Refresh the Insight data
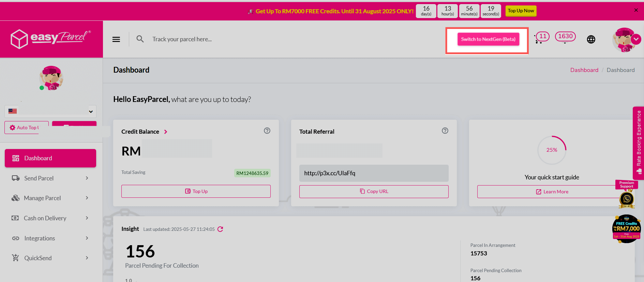The width and height of the screenshot is (644, 282). [220, 229]
